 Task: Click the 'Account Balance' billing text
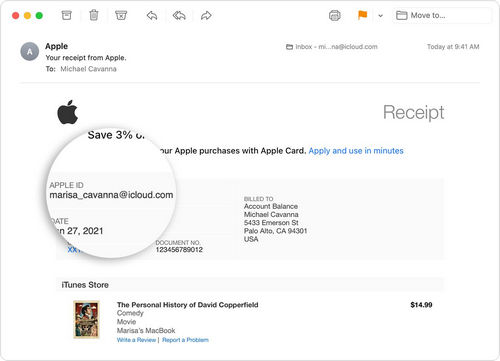[x=271, y=206]
